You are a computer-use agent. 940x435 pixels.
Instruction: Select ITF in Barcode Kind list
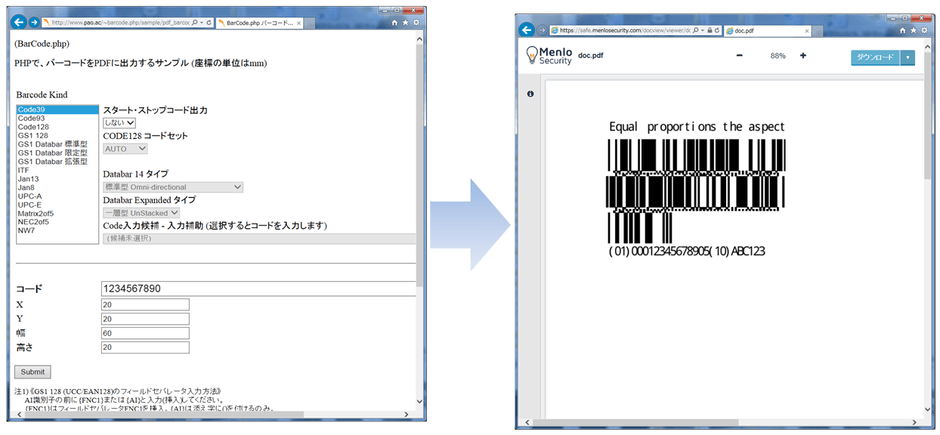point(57,170)
